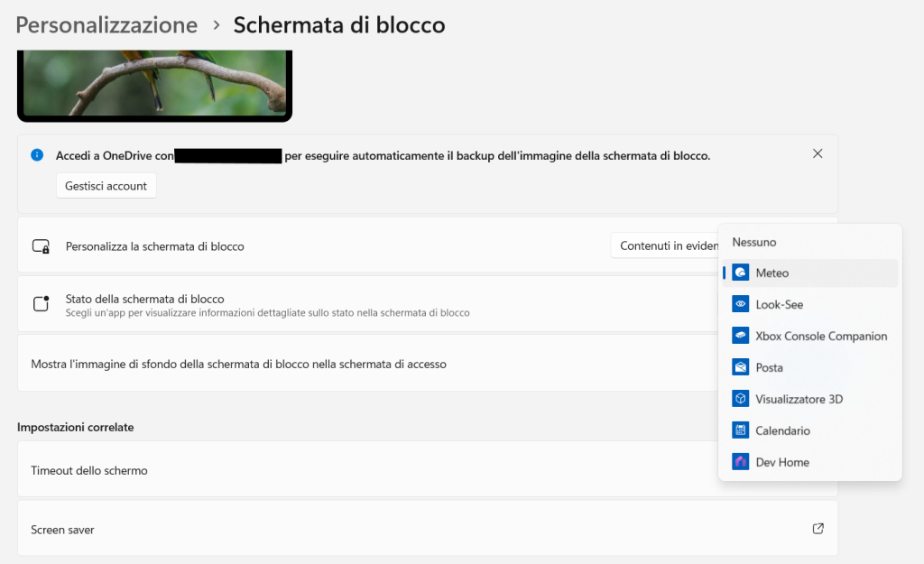Click the Calendario app icon
This screenshot has height=564, width=924.
pos(741,430)
